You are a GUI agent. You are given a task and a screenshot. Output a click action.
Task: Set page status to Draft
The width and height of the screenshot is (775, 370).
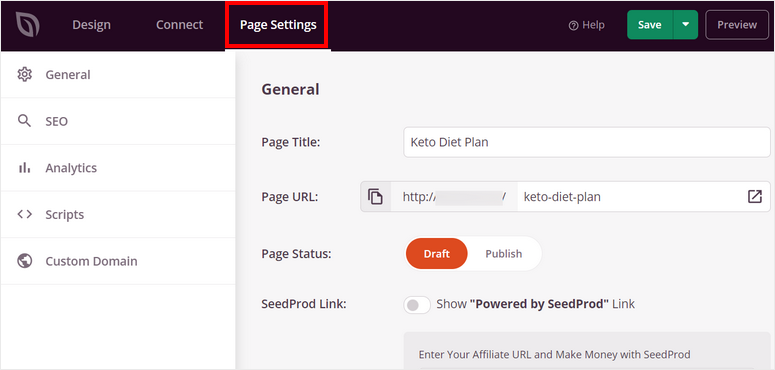pos(436,253)
